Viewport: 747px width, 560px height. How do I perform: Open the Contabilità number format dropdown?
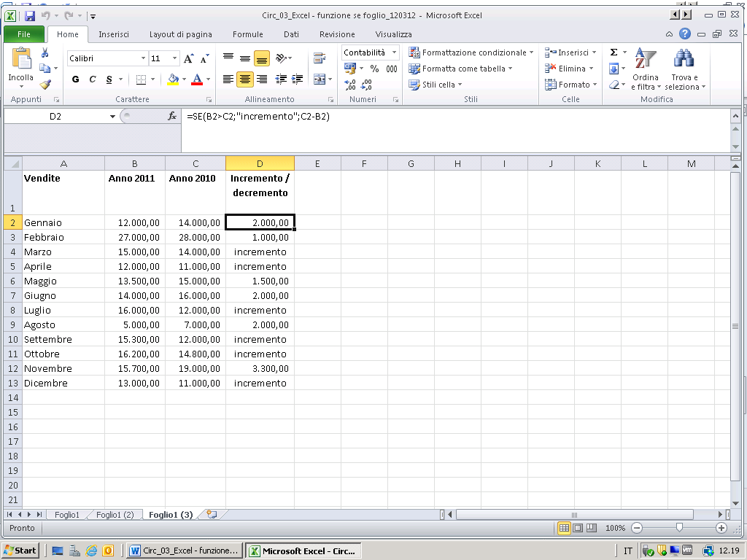coord(395,52)
